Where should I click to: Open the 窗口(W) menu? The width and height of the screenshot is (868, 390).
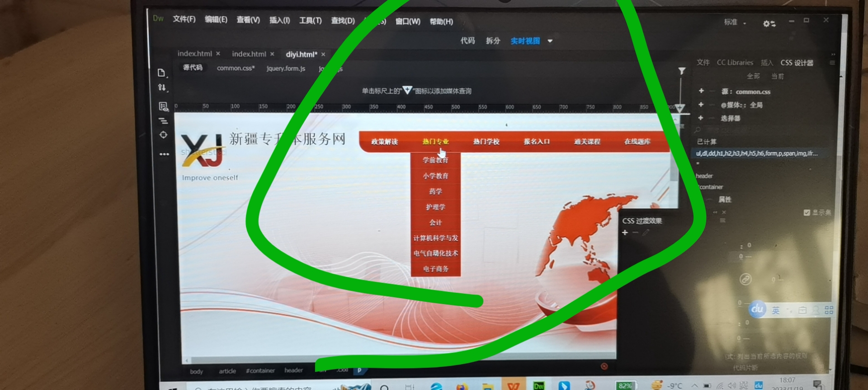(x=408, y=21)
